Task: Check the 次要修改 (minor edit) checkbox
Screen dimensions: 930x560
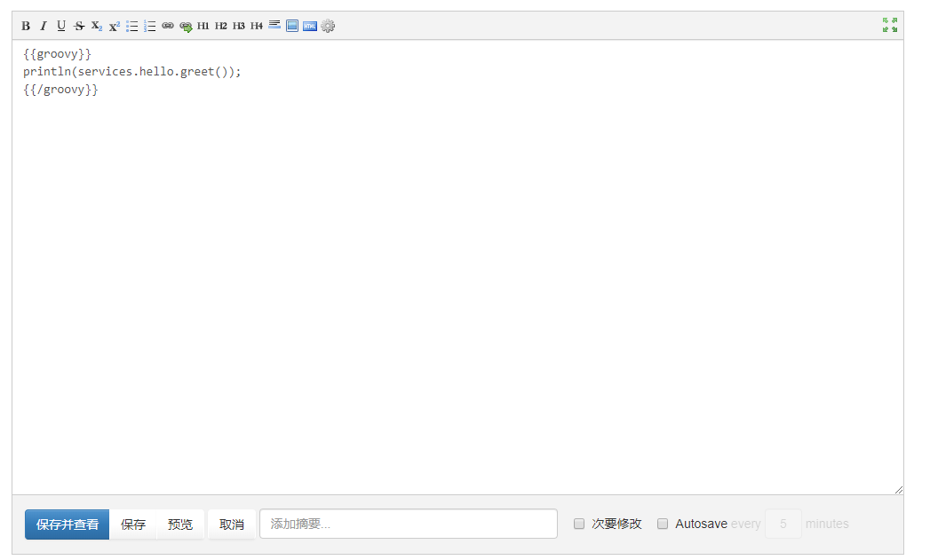Action: pyautogui.click(x=579, y=524)
